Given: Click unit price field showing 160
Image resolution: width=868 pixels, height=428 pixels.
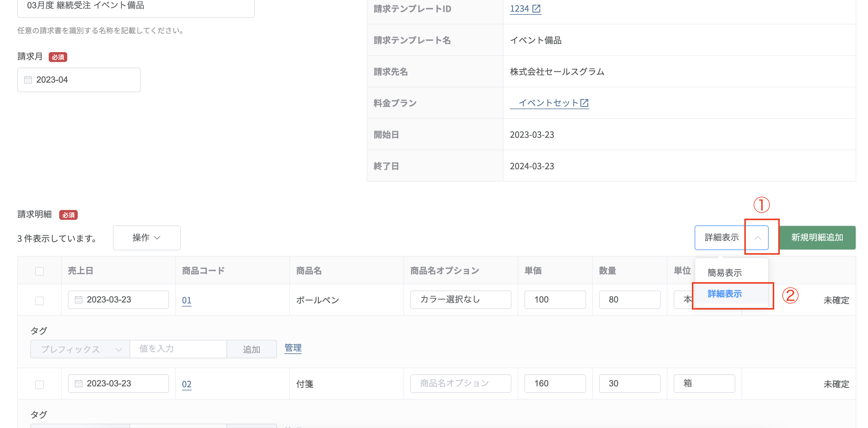Looking at the screenshot, I should (555, 384).
